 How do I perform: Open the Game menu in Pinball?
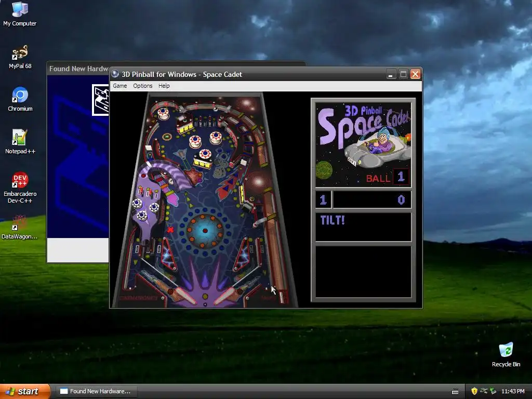(120, 86)
